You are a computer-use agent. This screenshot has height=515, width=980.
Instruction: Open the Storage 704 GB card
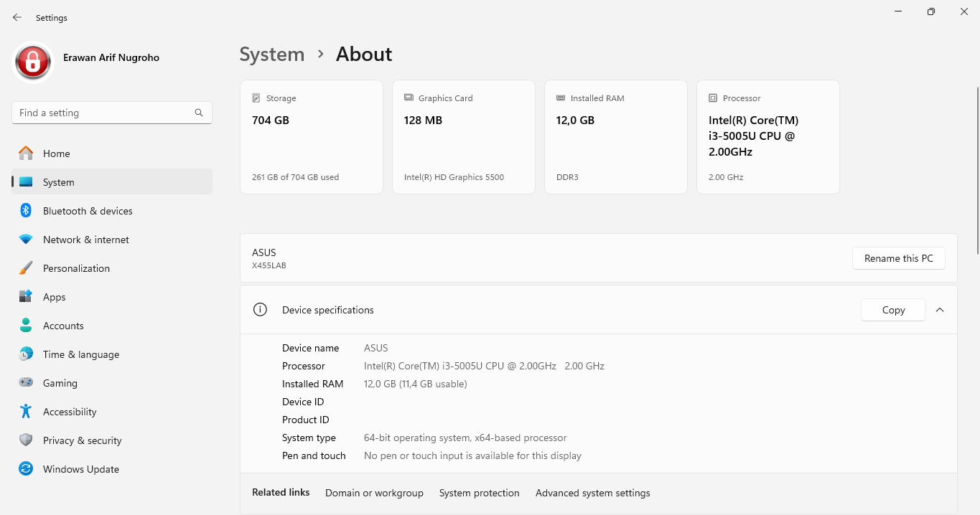312,137
